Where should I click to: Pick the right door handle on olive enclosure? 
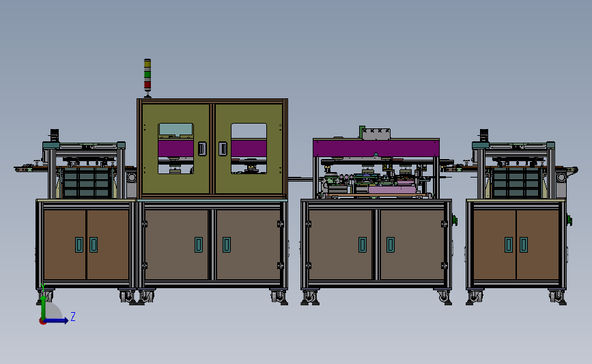pyautogui.click(x=223, y=149)
